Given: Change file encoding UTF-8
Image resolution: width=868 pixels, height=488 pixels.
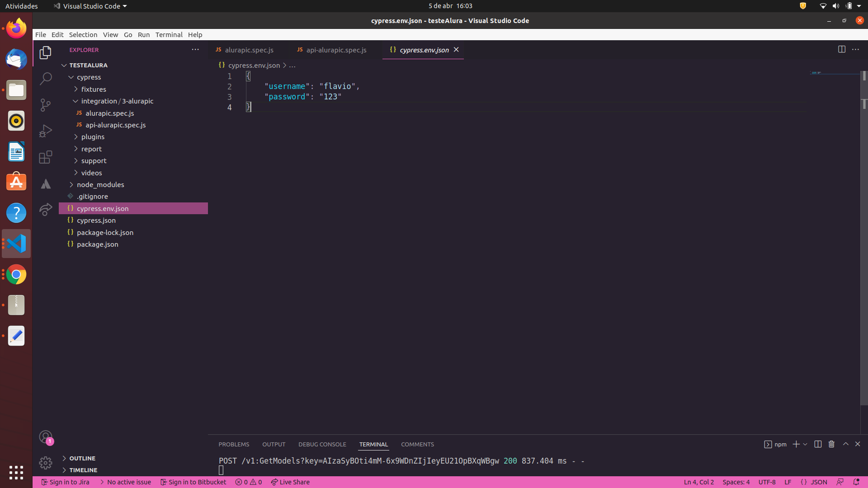Looking at the screenshot, I should click(767, 482).
